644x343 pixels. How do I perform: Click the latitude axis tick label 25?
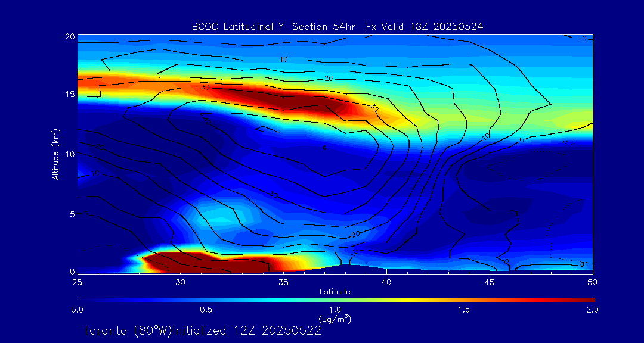(77, 282)
